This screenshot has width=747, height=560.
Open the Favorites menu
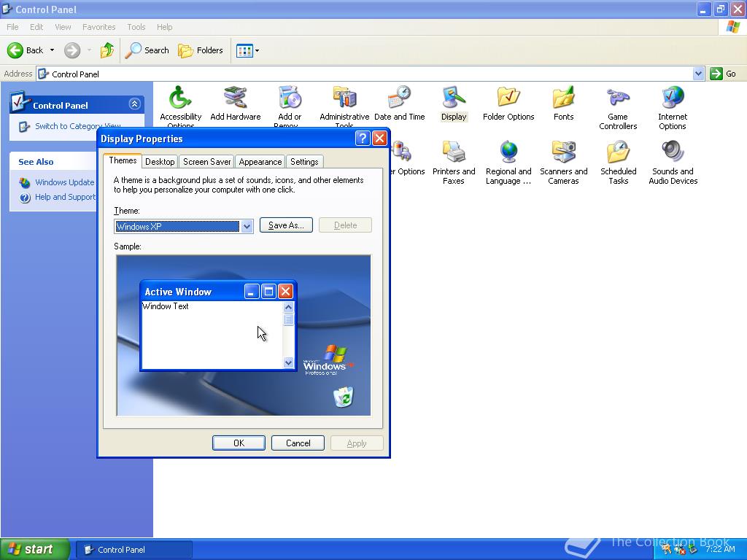click(98, 27)
